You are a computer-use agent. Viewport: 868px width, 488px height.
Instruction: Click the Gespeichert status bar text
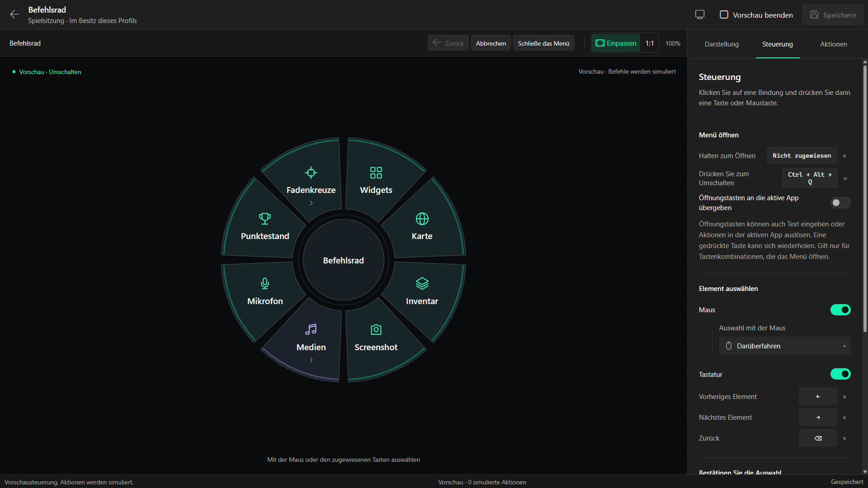(847, 482)
